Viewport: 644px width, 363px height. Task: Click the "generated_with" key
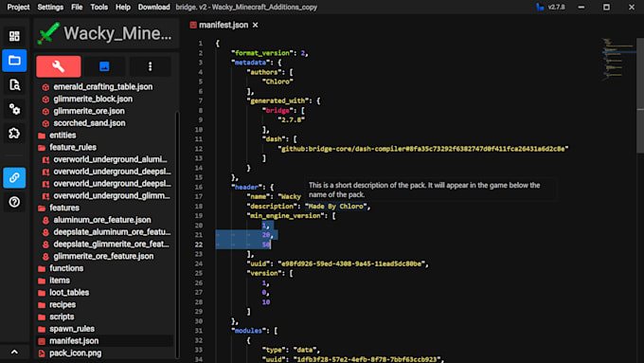click(278, 100)
